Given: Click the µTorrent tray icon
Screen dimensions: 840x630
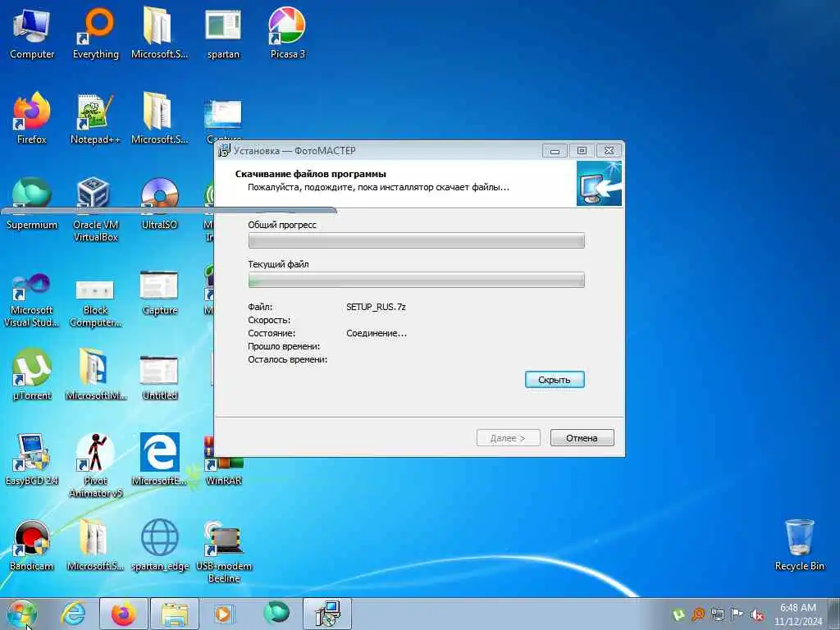Looking at the screenshot, I should pyautogui.click(x=678, y=615).
